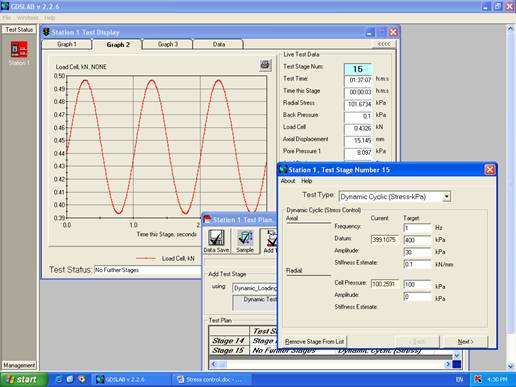Viewport: 516px width, 387px height.
Task: Select the Graph 2 tab
Action: tap(118, 45)
